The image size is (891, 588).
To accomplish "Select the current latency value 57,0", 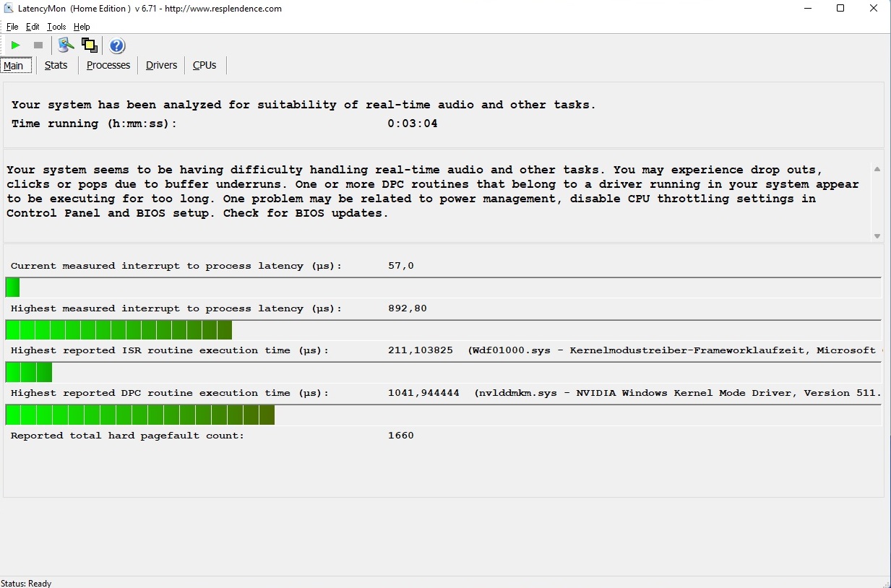I will 401,266.
